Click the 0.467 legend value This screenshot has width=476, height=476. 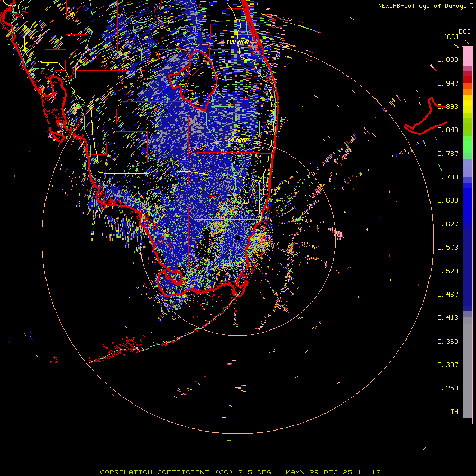448,295
